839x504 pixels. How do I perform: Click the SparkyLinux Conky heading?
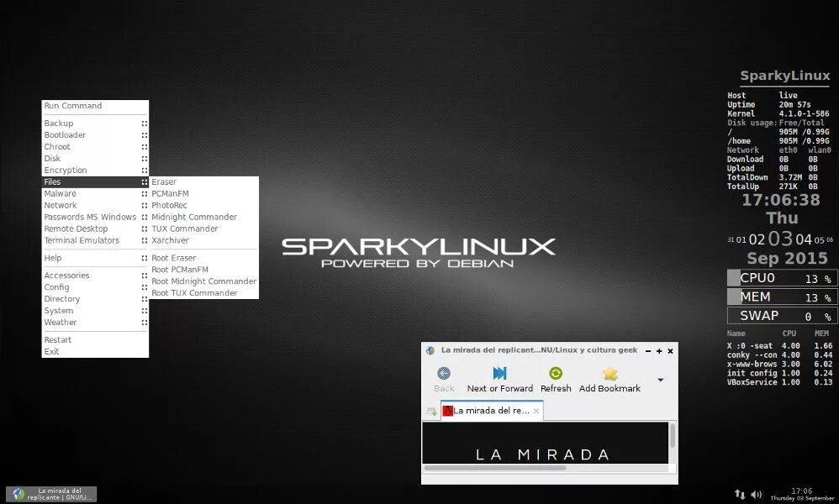785,76
